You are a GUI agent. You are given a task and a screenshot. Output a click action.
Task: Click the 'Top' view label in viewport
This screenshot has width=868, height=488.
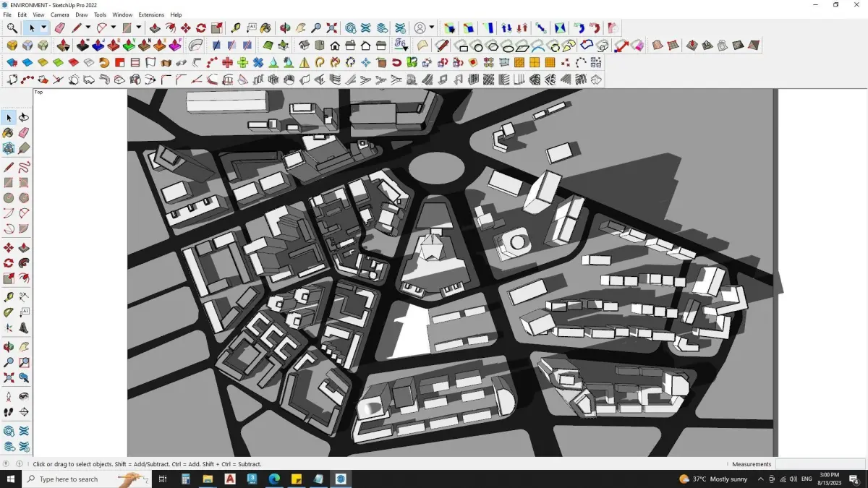39,92
